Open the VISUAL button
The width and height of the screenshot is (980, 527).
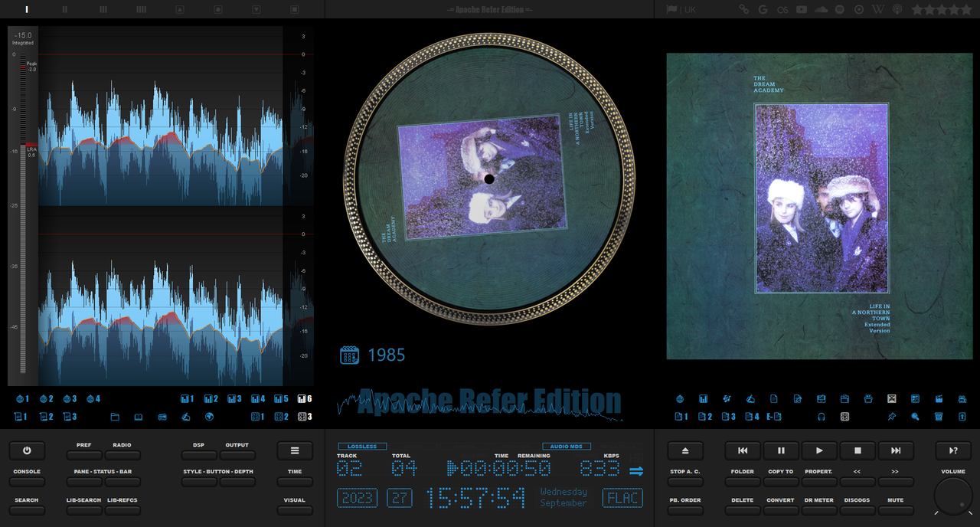295,510
